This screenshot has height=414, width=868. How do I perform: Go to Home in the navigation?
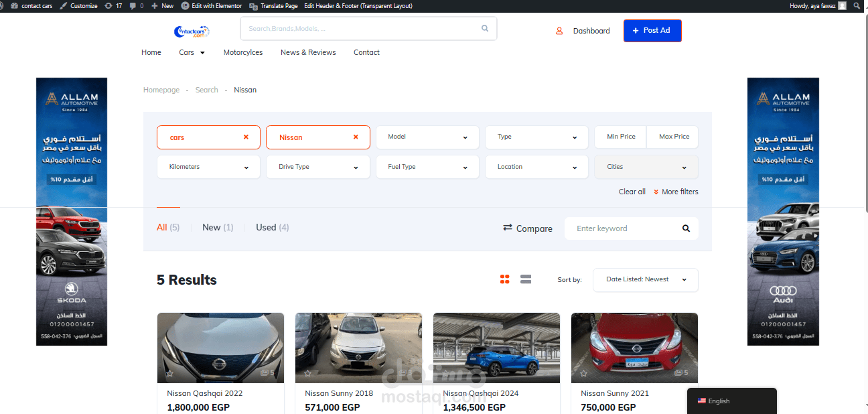pos(151,52)
